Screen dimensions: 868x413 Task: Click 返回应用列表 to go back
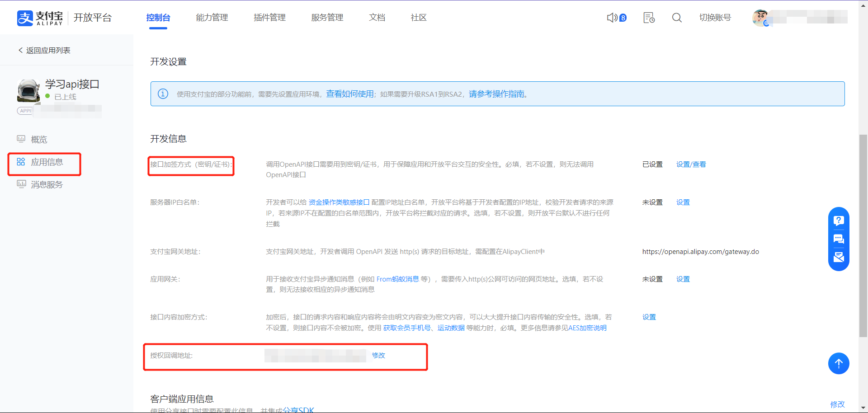click(x=44, y=50)
